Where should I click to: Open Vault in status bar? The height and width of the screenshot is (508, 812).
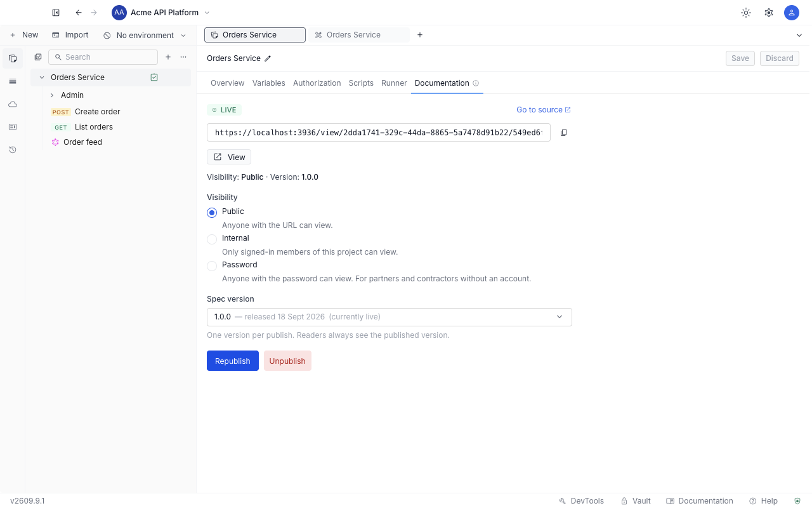pyautogui.click(x=636, y=501)
